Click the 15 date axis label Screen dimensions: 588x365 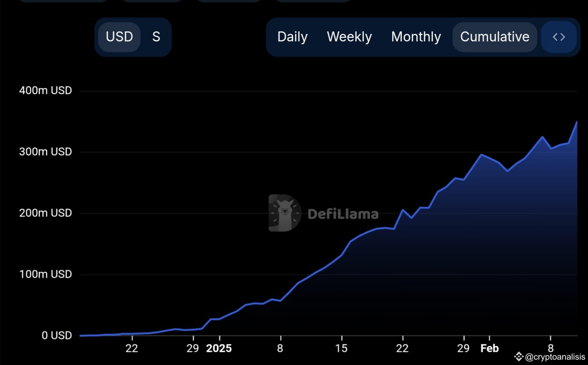tap(341, 348)
